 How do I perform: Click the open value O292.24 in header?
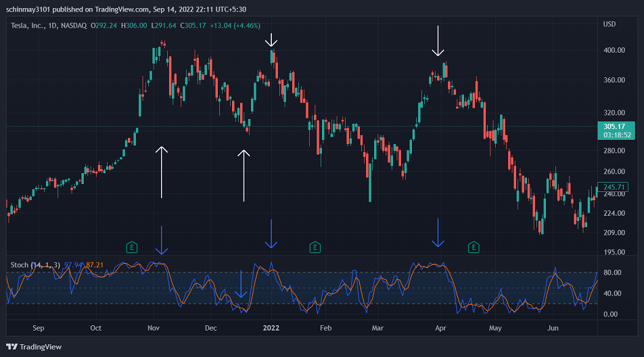pos(103,26)
